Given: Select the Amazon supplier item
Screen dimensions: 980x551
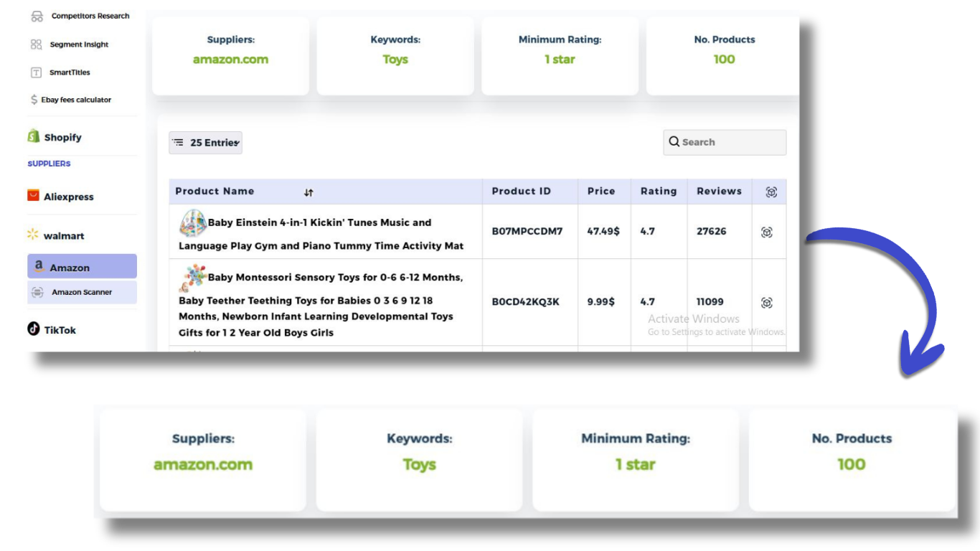Looking at the screenshot, I should click(82, 266).
